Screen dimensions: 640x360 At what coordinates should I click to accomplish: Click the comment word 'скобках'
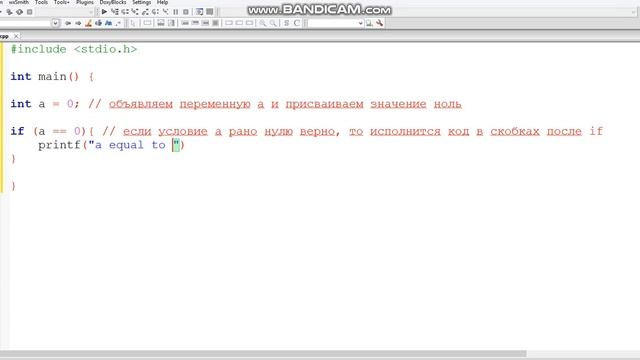(515, 131)
